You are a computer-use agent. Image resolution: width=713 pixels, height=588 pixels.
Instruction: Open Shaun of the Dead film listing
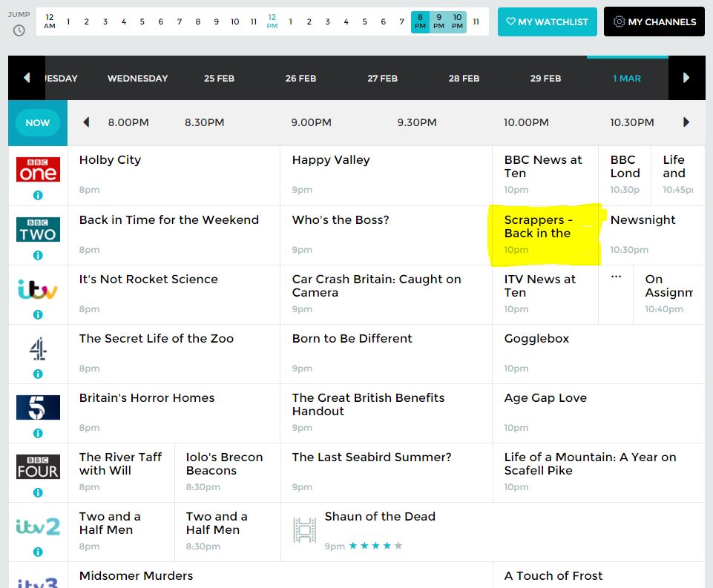point(493,532)
